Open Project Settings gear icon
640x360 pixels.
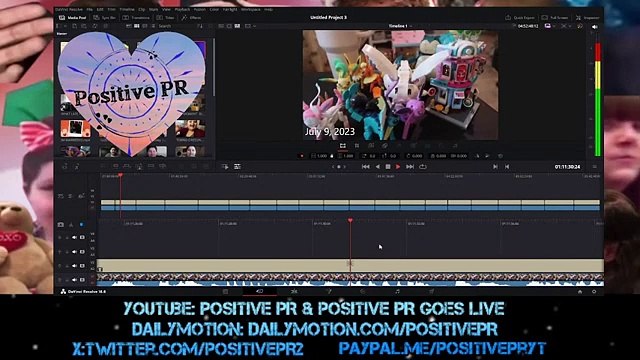coord(594,291)
